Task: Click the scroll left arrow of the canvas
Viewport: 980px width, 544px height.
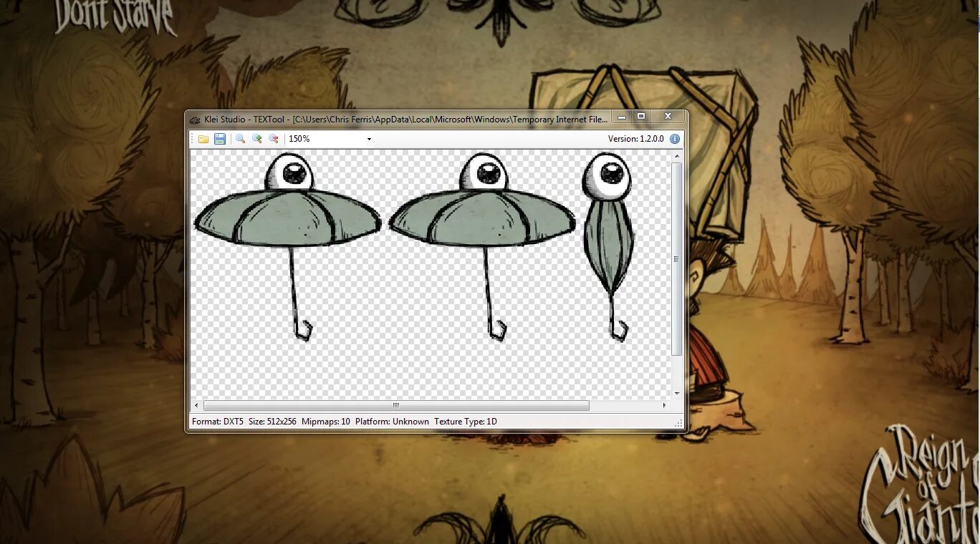Action: point(196,405)
